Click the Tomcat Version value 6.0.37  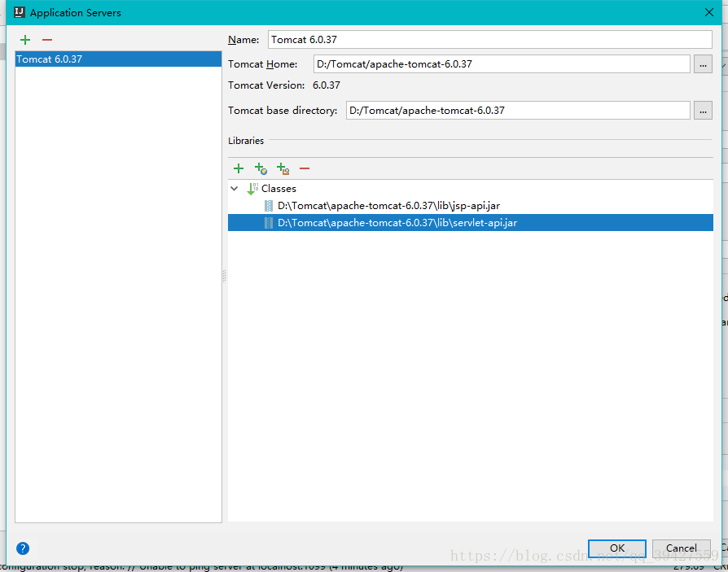point(327,85)
